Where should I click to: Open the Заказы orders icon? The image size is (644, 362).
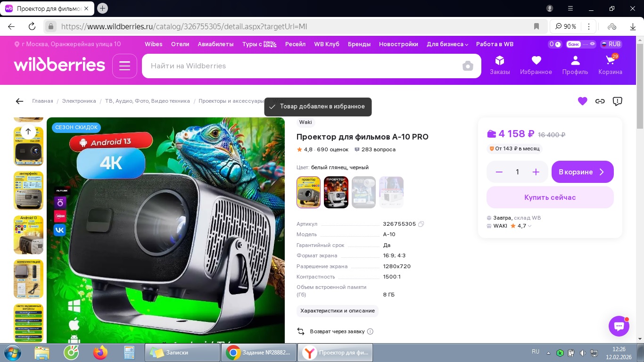pos(500,65)
